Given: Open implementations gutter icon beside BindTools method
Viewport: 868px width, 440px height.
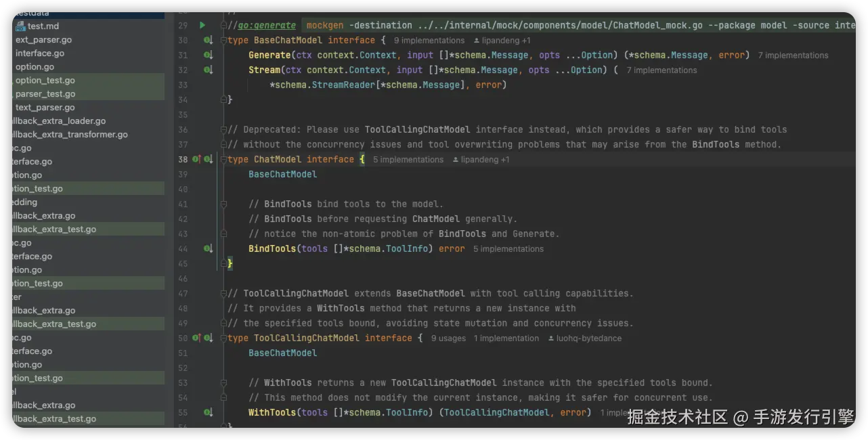Looking at the screenshot, I should 209,249.
